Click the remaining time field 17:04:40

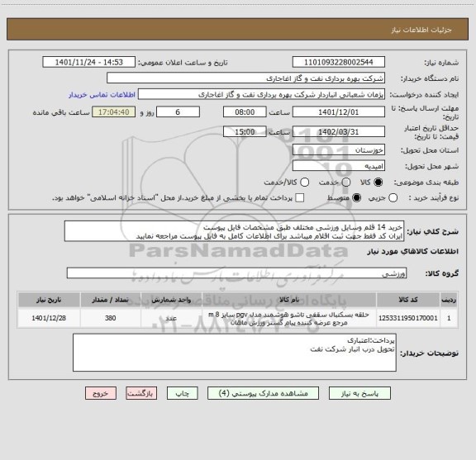[114, 112]
